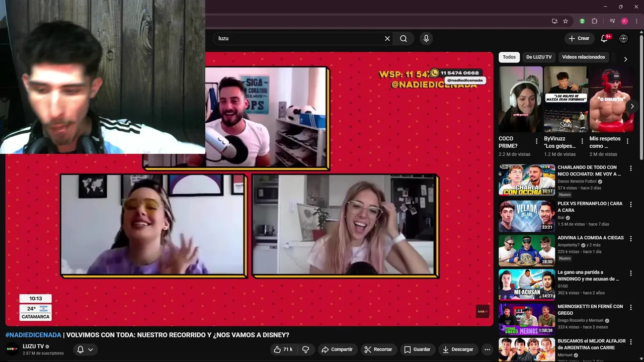
Task: Show more filter chips with right arrow
Action: pyautogui.click(x=625, y=59)
